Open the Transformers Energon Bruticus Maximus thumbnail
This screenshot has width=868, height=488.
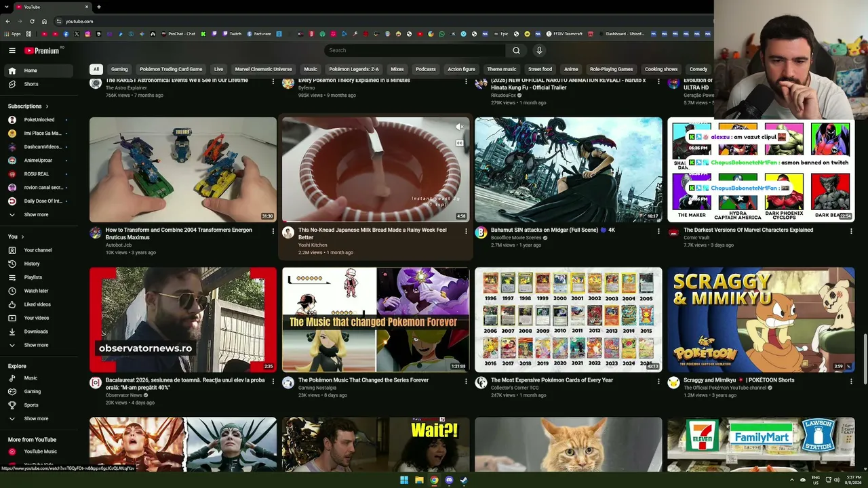[x=183, y=169]
